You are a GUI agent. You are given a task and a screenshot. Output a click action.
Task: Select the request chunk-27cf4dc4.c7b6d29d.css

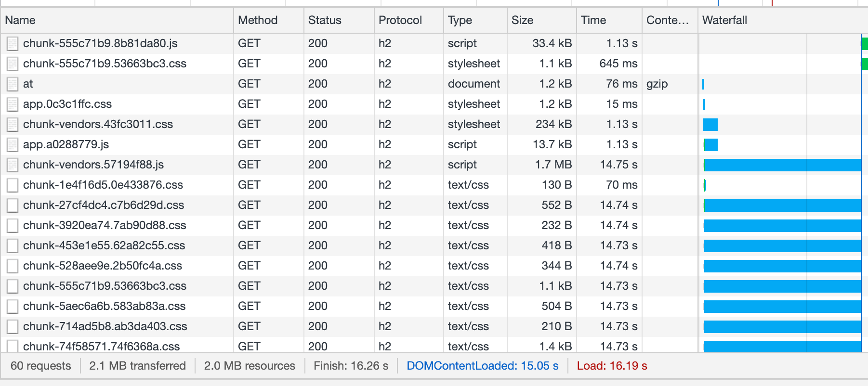click(x=104, y=205)
